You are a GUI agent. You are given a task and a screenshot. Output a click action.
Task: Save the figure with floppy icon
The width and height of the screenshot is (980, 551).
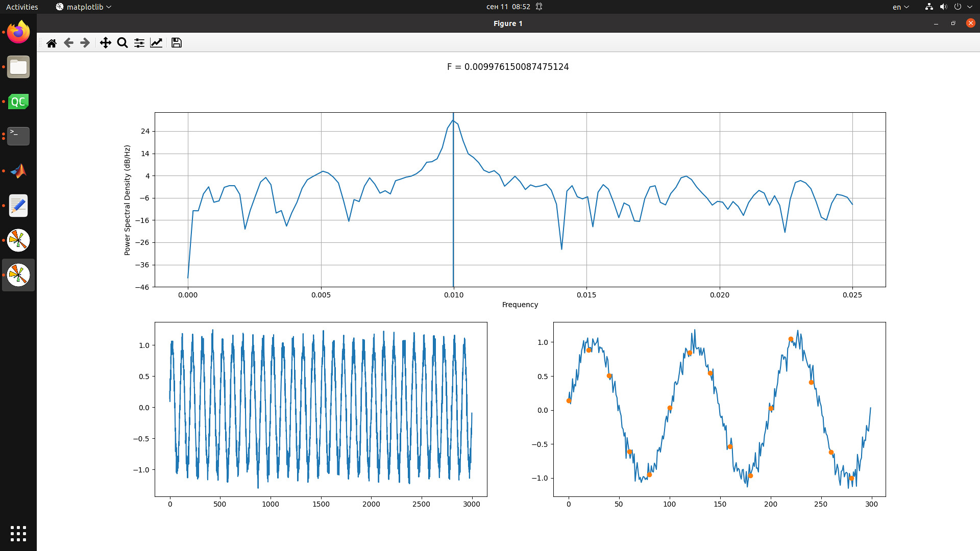[x=177, y=43]
